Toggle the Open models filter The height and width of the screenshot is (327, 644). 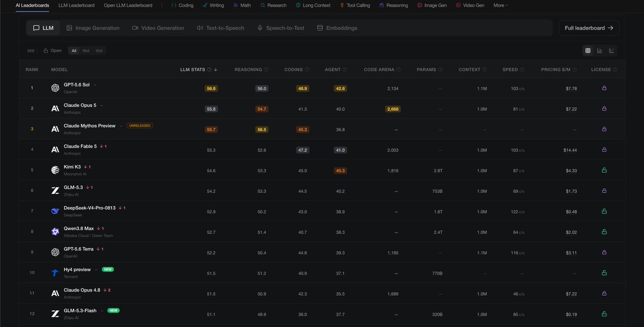[x=53, y=50]
